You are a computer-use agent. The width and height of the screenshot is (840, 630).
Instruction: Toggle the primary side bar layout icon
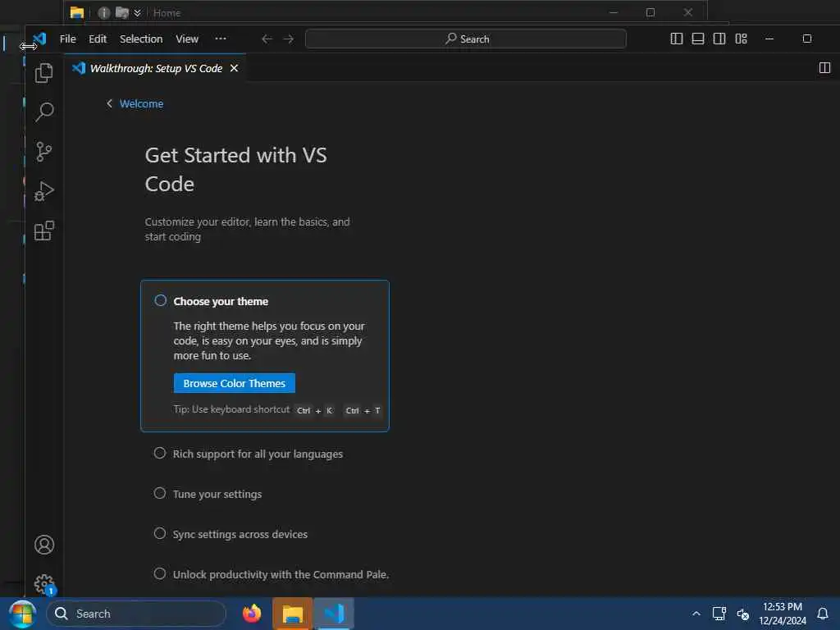(x=677, y=39)
